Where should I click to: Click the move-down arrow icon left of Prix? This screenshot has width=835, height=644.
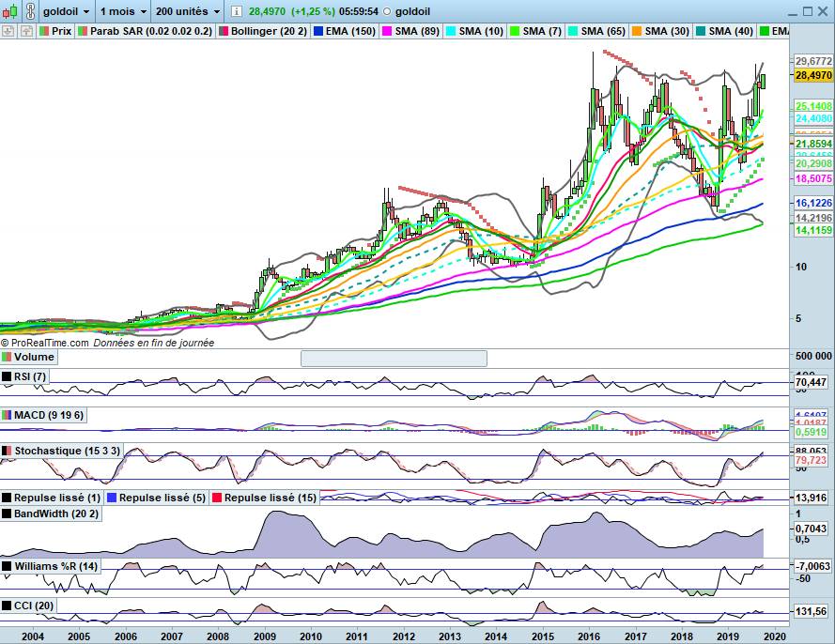(x=8, y=31)
